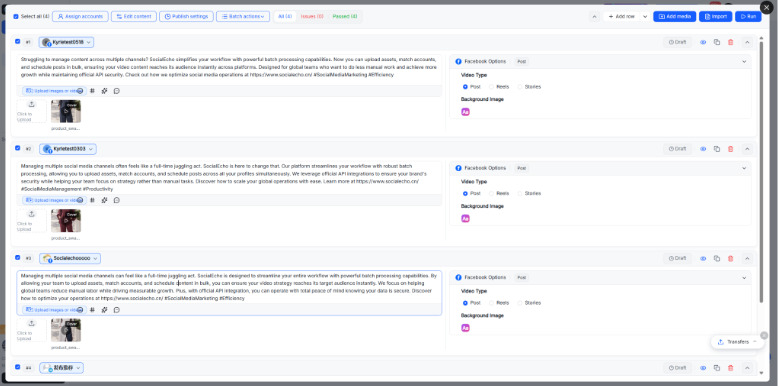Duplicate post #2 with the copy icon
778x386 pixels.
(x=716, y=149)
